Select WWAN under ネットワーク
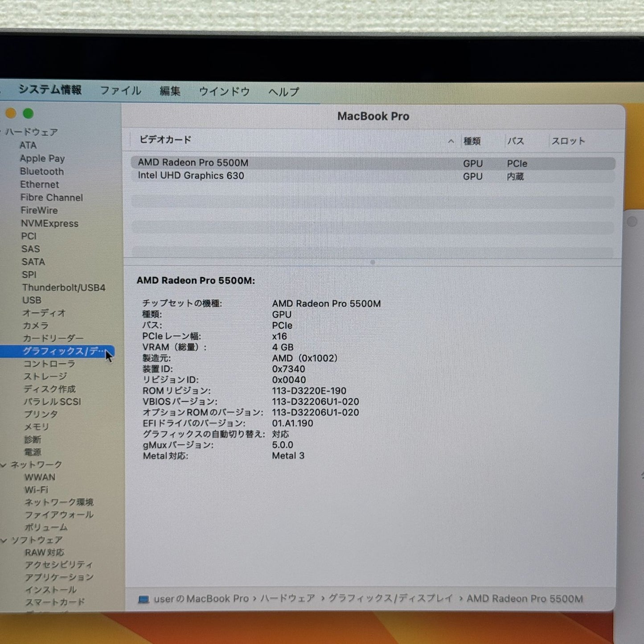Image resolution: width=644 pixels, height=644 pixels. pyautogui.click(x=40, y=477)
